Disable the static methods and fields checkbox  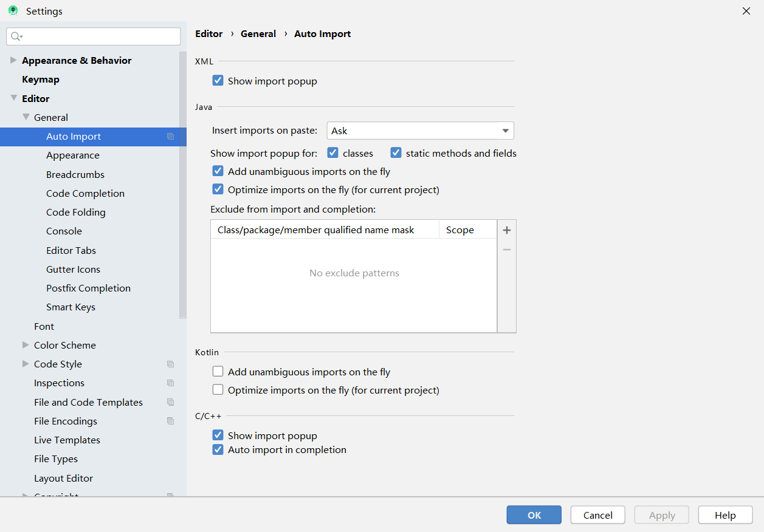(396, 152)
